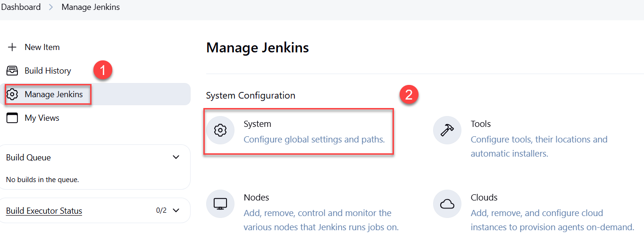Click 'Add, remove, and configure cloud' text
The width and height of the screenshot is (644, 242).
click(537, 213)
